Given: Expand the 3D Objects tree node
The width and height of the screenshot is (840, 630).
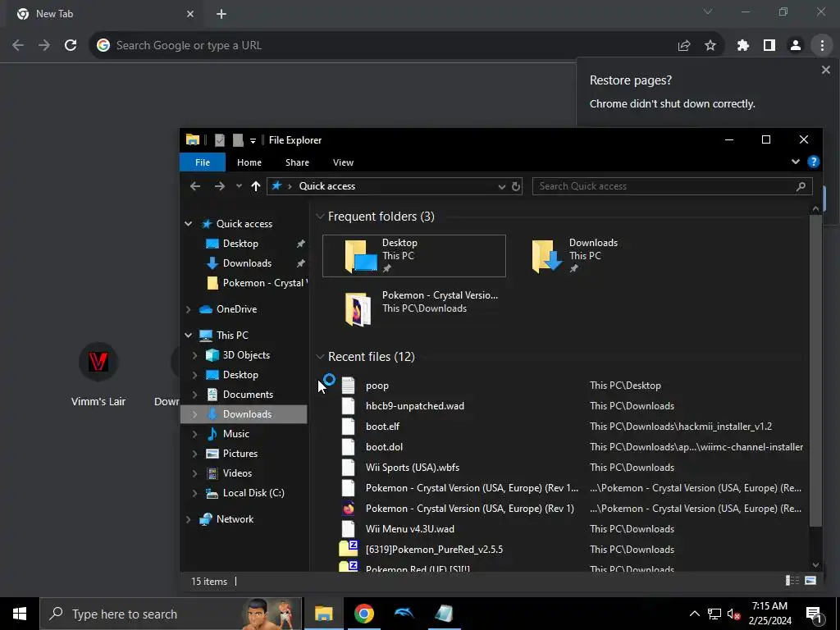Looking at the screenshot, I should pos(195,355).
